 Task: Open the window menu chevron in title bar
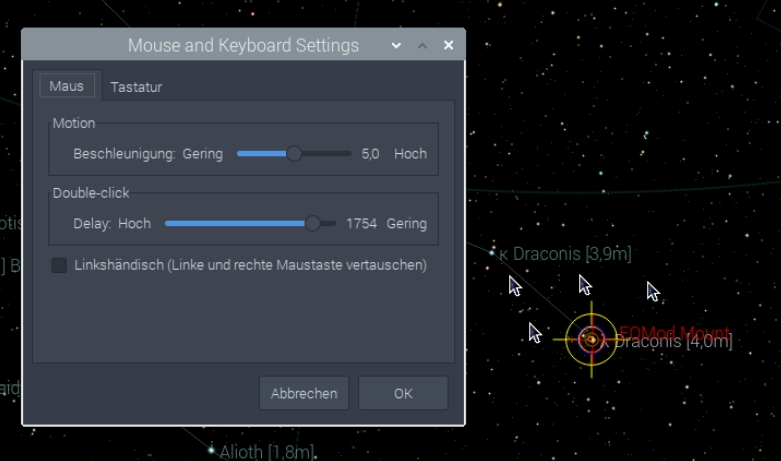tap(396, 46)
